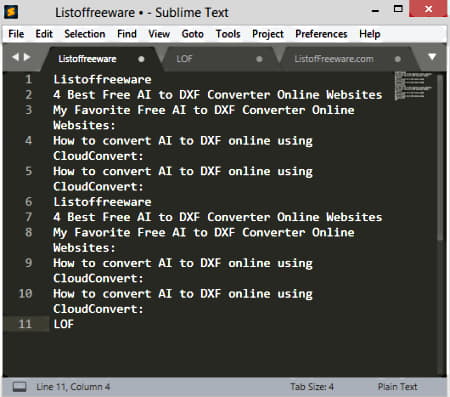450x397 pixels.
Task: Open the Edit menu
Action: (x=44, y=34)
